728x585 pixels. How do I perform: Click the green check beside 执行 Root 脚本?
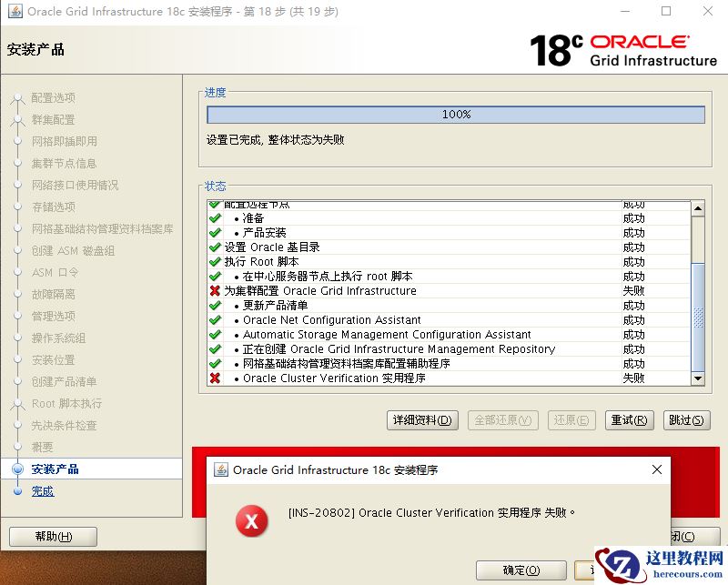[215, 261]
